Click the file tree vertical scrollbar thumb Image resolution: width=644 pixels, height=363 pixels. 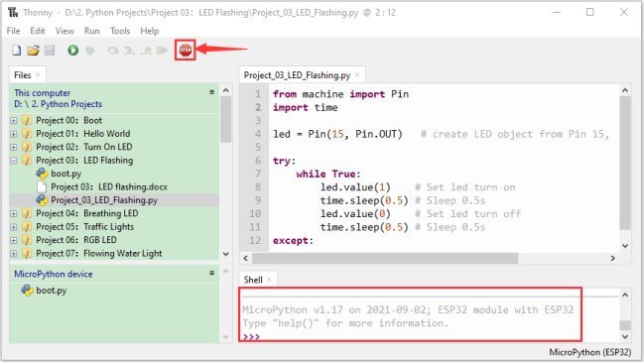[x=226, y=119]
